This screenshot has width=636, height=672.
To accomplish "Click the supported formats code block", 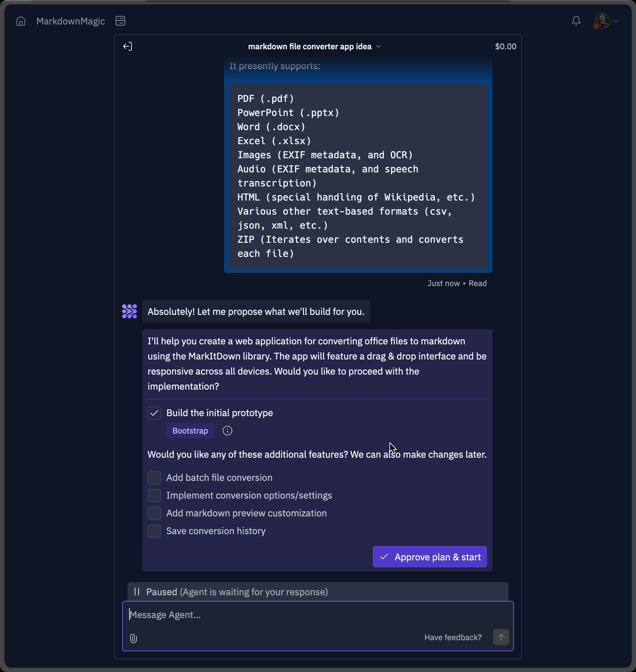I will (358, 176).
